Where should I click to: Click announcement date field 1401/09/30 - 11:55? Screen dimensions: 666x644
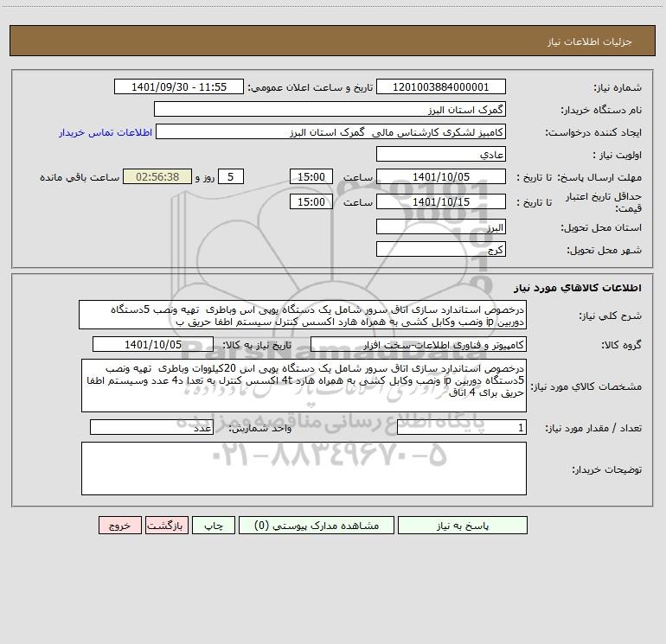[x=179, y=86]
